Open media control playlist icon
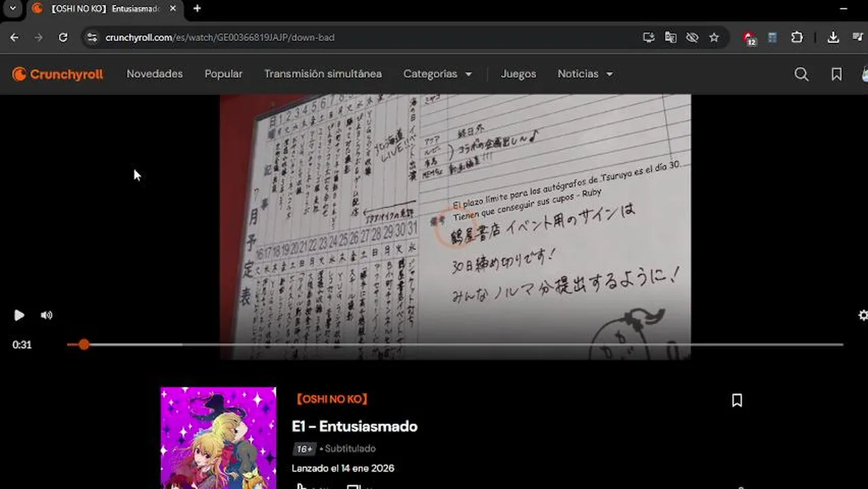This screenshot has width=868, height=489. tap(858, 37)
